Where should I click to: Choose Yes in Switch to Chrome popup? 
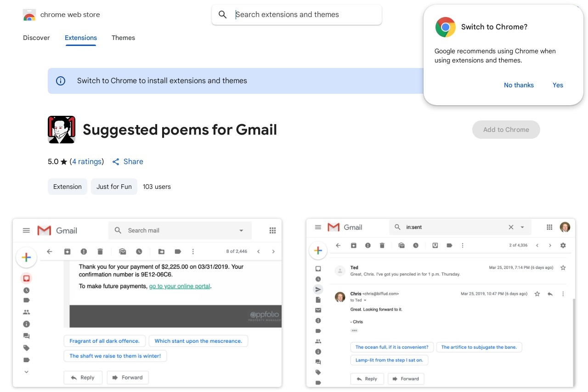(x=558, y=85)
